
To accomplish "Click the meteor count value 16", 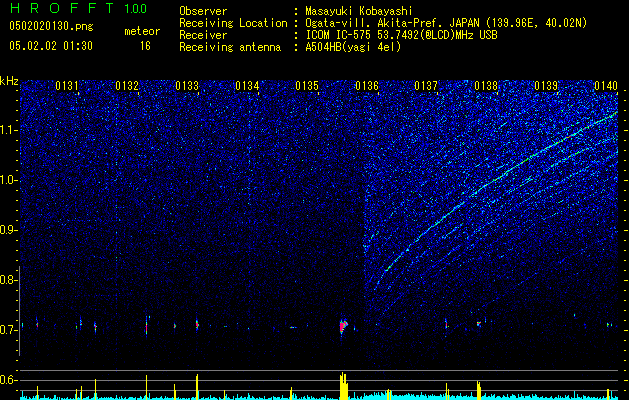I will click(145, 46).
